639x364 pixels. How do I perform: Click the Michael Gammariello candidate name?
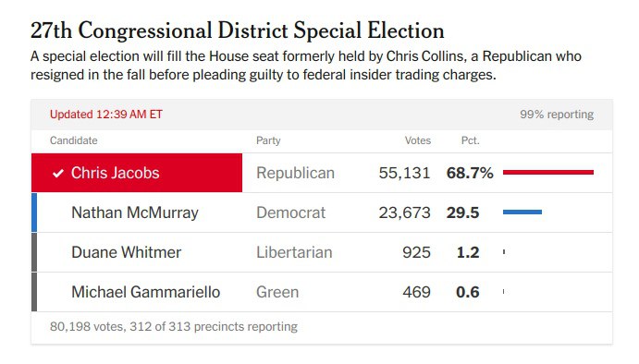point(146,292)
